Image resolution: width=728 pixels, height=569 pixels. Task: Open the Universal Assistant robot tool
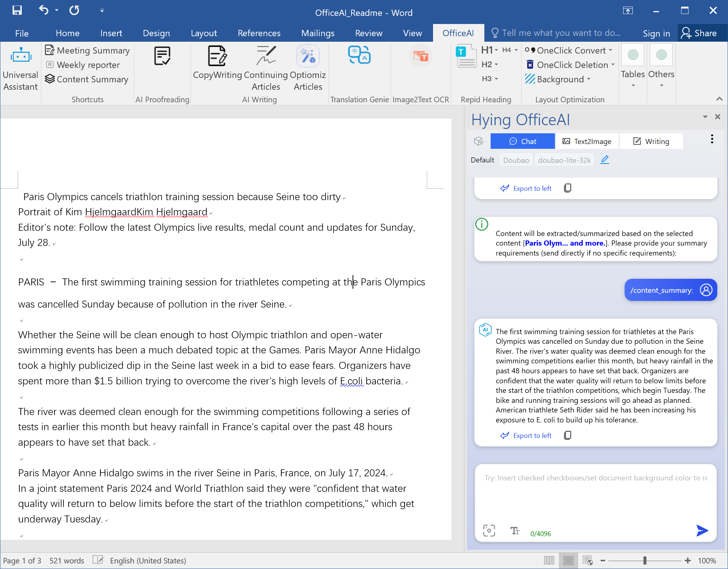click(21, 69)
